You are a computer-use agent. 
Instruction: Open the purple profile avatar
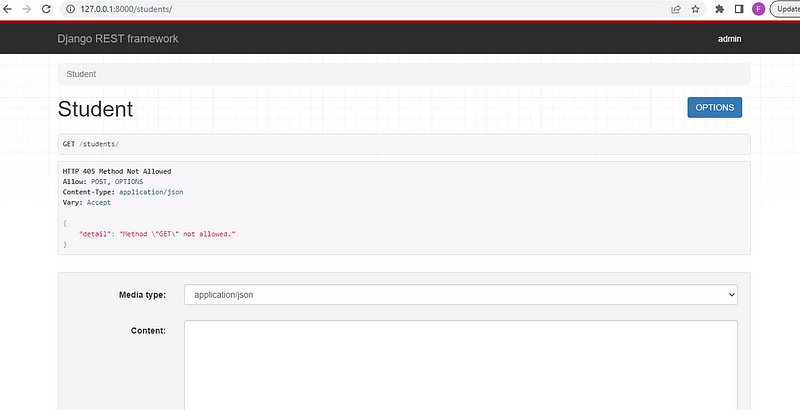point(759,9)
